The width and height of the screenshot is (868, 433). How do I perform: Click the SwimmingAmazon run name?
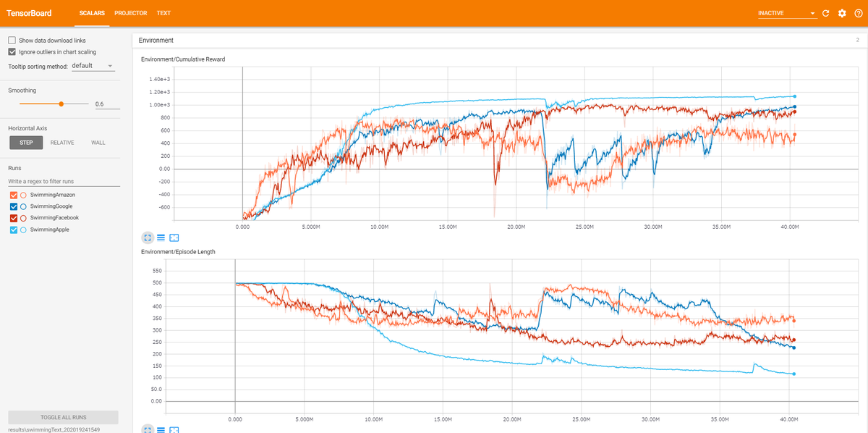click(x=53, y=195)
